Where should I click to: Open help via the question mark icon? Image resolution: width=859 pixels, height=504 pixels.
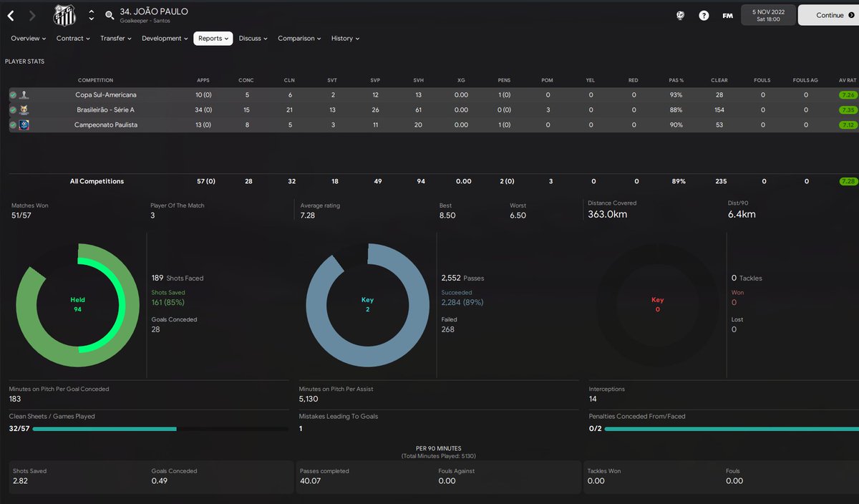click(x=703, y=14)
